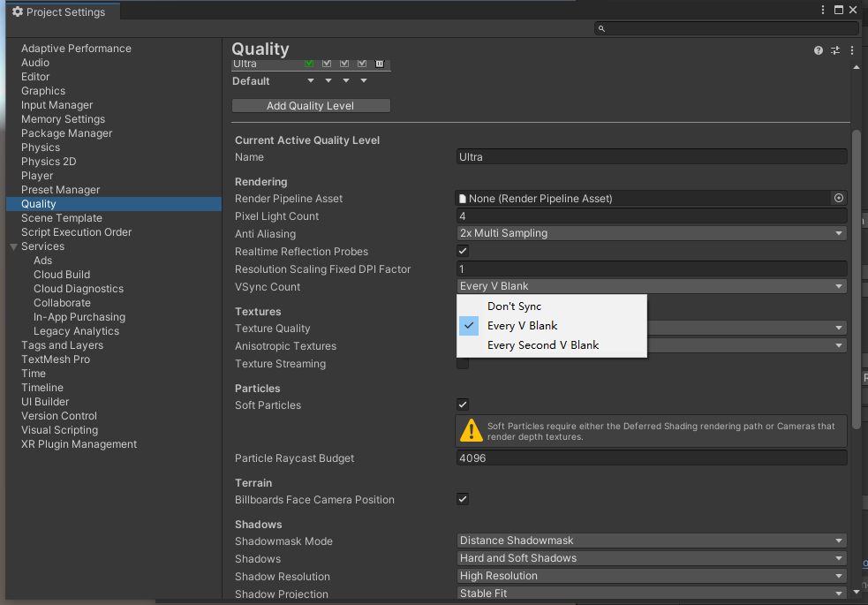Click the Resolution Scaling Fixed DPI Factor field
Image resolution: width=868 pixels, height=605 pixels.
[x=652, y=269]
